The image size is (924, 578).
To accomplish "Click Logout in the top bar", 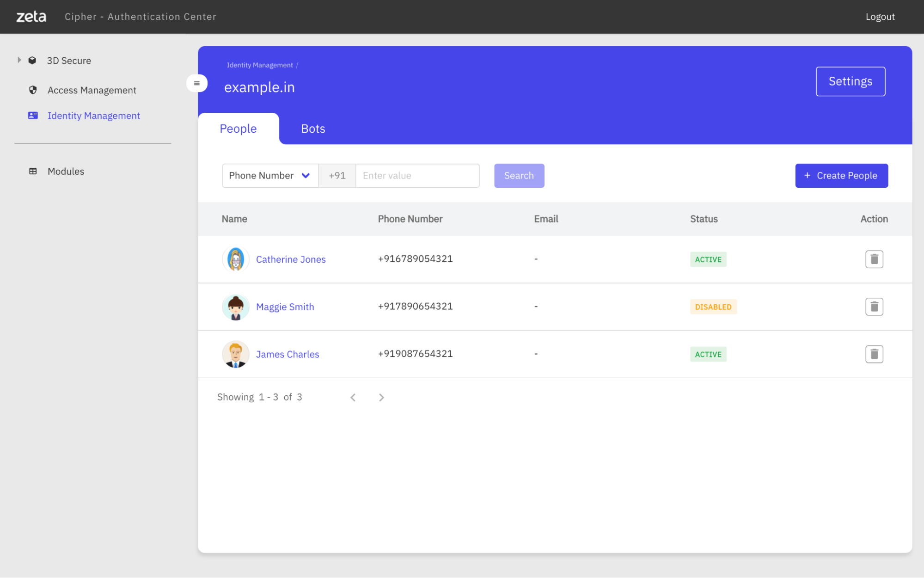I will pyautogui.click(x=880, y=16).
